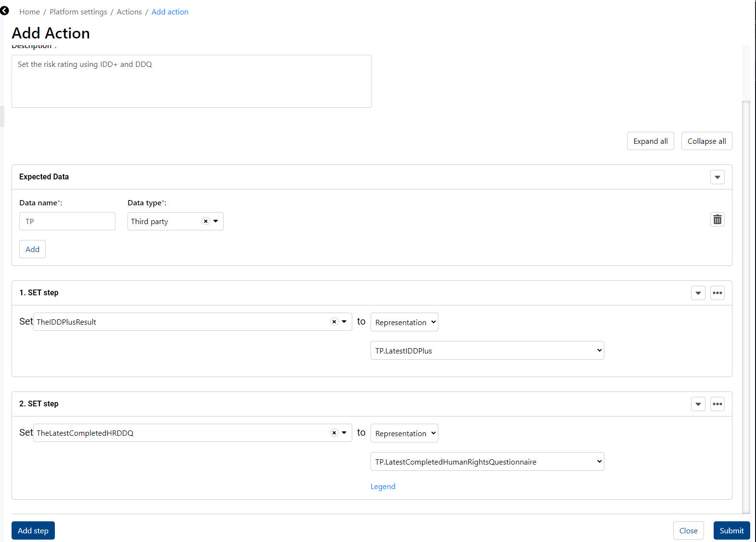Image resolution: width=756 pixels, height=542 pixels.
Task: Click the Add step button
Action: [33, 530]
